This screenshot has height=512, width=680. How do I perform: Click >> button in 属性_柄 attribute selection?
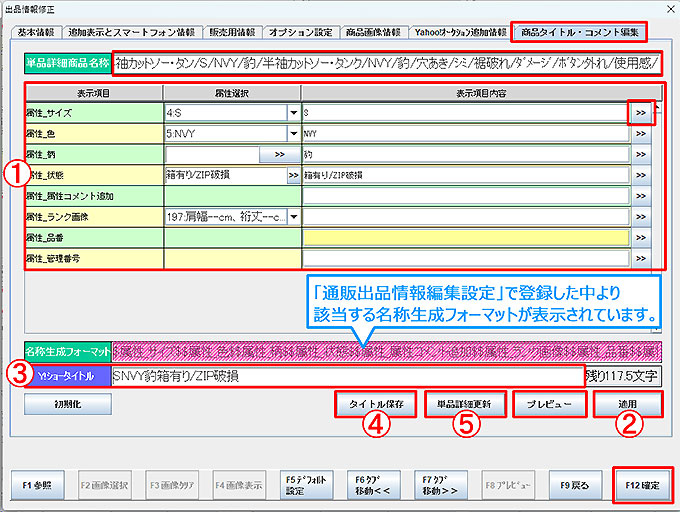(280, 154)
